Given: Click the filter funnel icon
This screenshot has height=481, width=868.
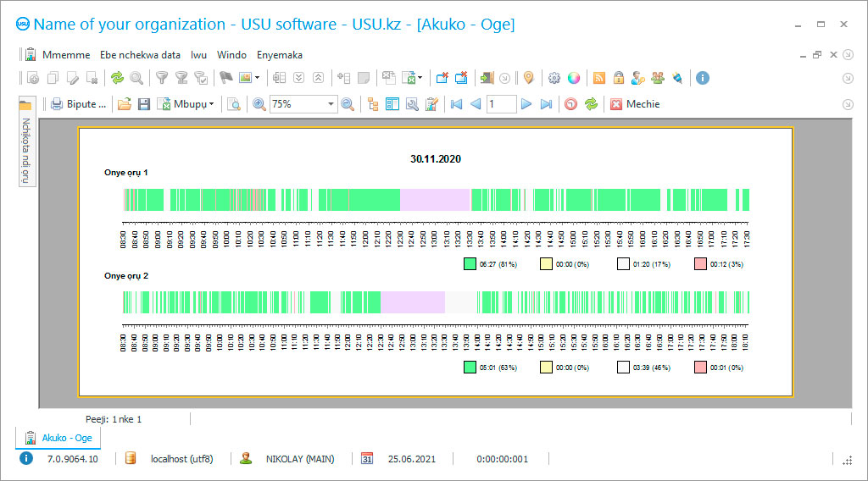Looking at the screenshot, I should 161,78.
